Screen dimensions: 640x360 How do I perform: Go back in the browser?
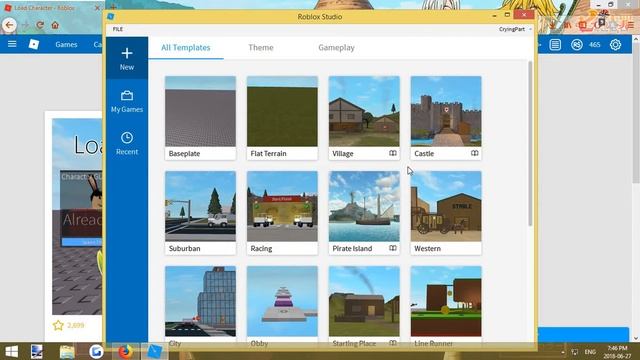(9, 25)
